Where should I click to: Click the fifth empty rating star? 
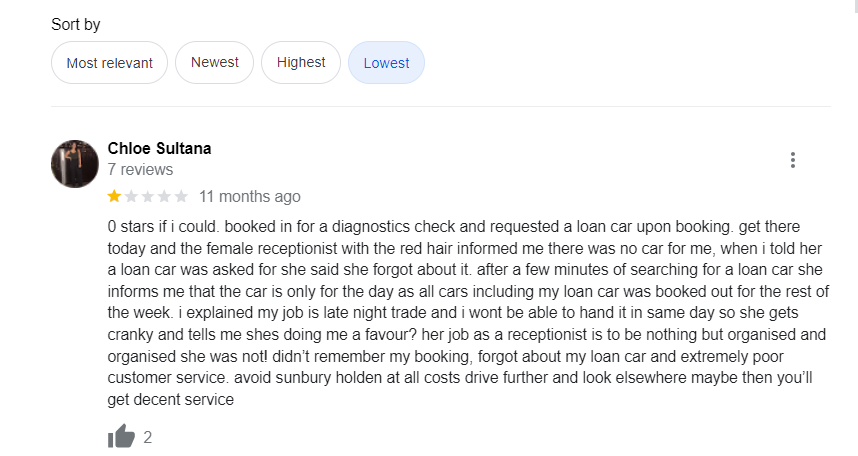181,196
